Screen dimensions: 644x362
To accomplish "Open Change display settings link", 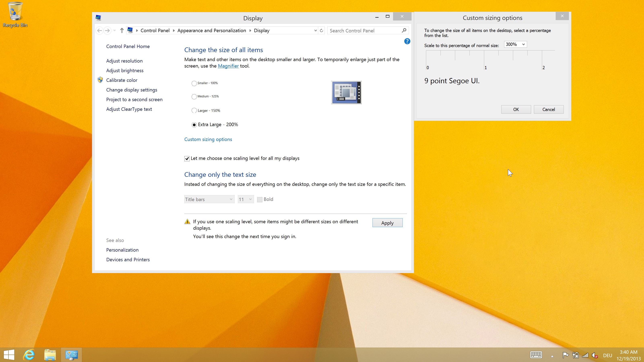I will [x=131, y=90].
